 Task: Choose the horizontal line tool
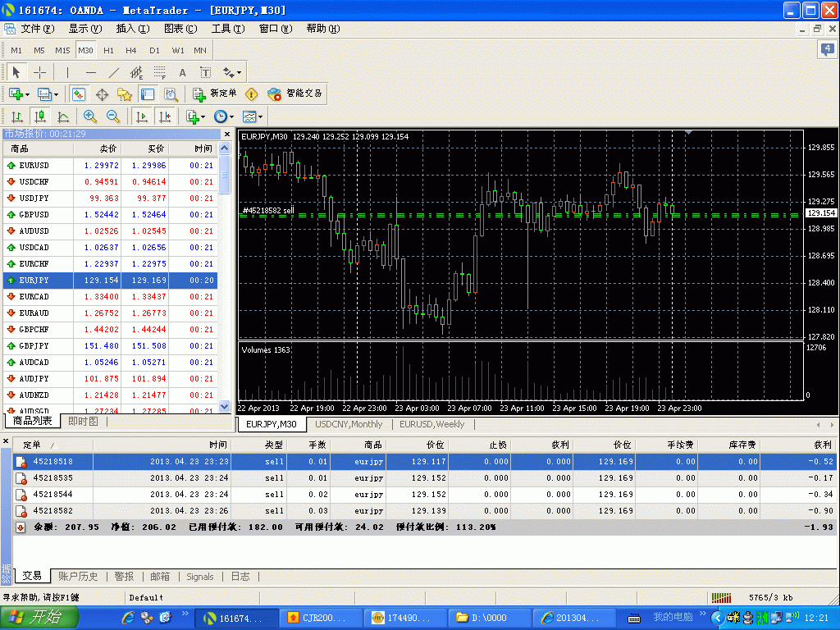pyautogui.click(x=91, y=72)
